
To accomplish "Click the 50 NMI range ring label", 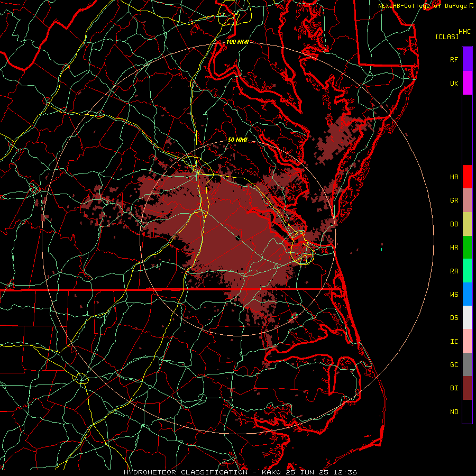I will [237, 140].
